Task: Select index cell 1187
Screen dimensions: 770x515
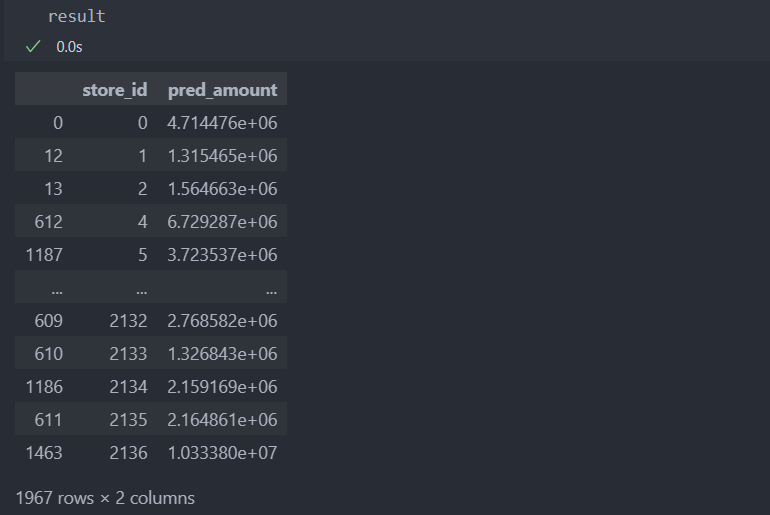Action: pos(44,255)
